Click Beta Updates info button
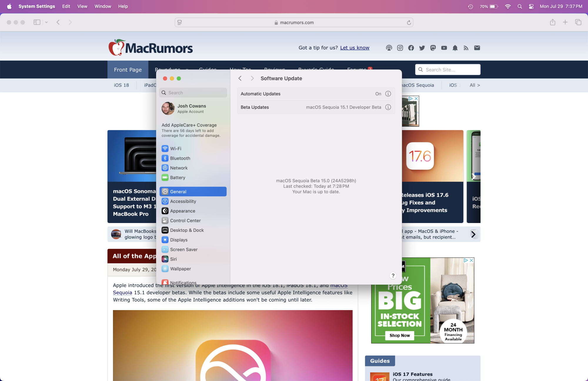This screenshot has width=588, height=381. coord(388,107)
